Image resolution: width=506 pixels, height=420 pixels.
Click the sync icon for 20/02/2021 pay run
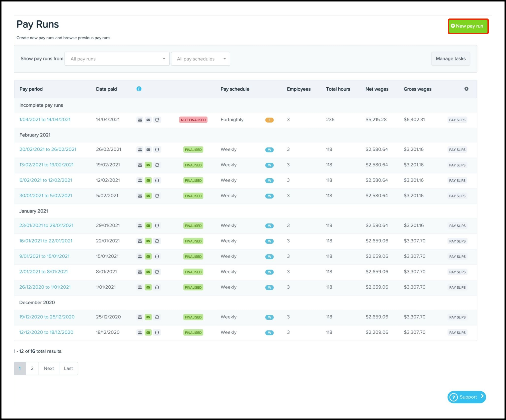(157, 150)
